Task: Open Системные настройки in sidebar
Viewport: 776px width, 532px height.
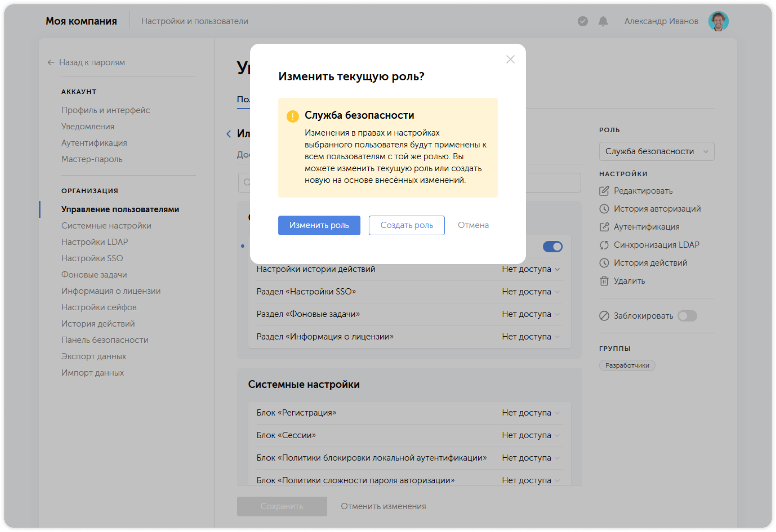Action: tap(106, 225)
